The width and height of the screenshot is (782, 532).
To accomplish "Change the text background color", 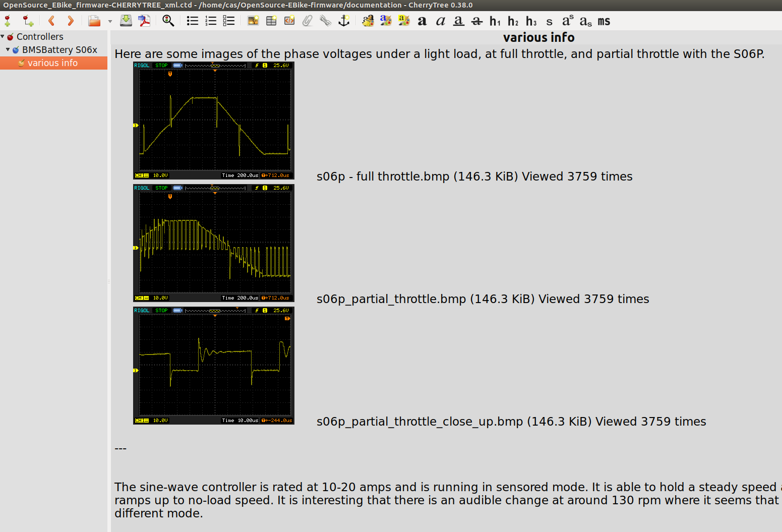I will 404,21.
